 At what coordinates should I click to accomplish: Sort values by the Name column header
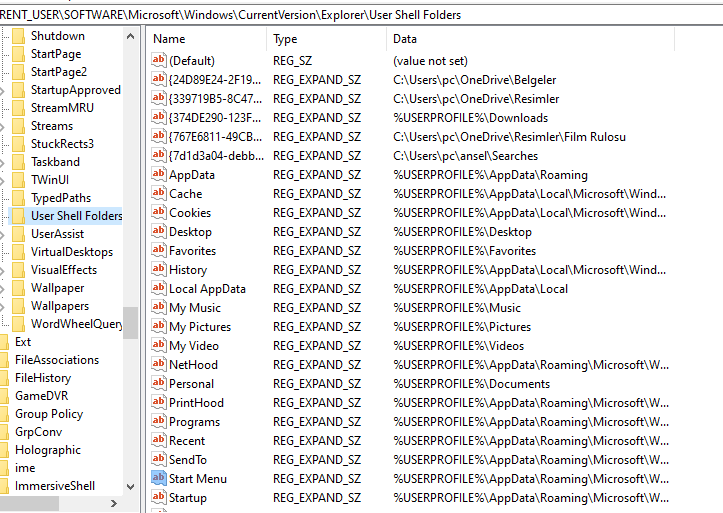207,39
